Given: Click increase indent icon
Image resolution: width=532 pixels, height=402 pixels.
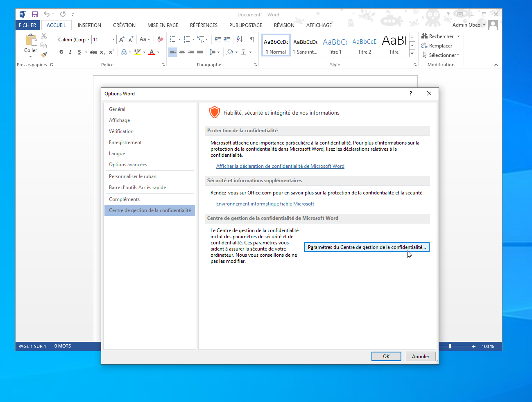Looking at the screenshot, I should 227,39.
